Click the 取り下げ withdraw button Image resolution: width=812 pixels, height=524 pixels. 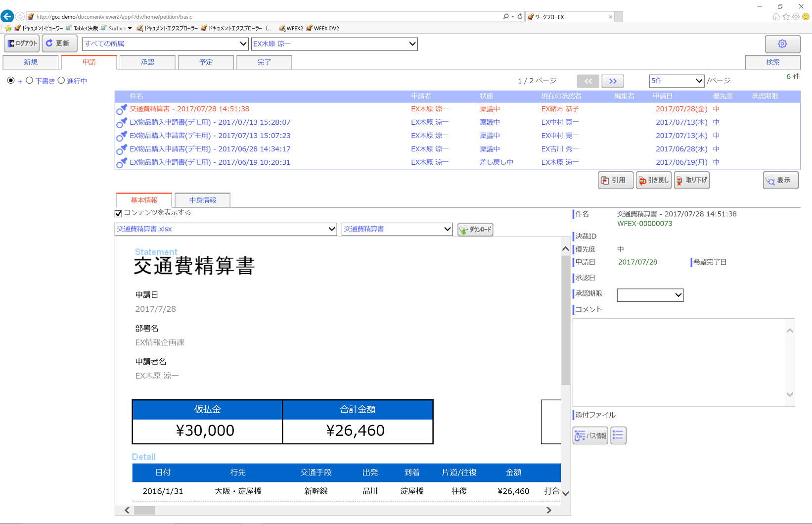tap(691, 181)
